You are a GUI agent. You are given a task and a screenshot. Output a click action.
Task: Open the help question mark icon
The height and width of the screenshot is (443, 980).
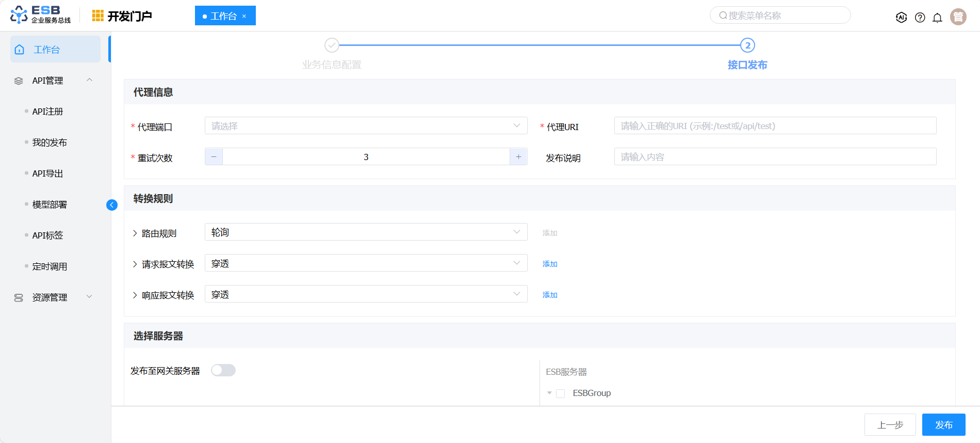[920, 18]
